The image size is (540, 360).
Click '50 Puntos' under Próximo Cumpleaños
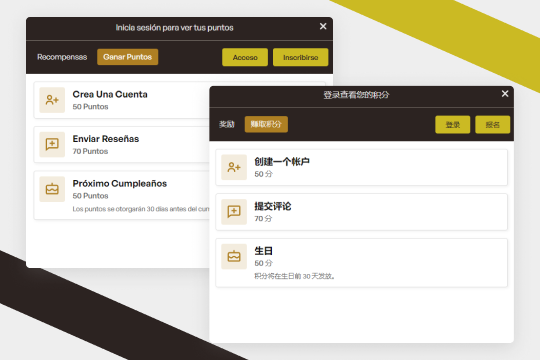click(90, 196)
